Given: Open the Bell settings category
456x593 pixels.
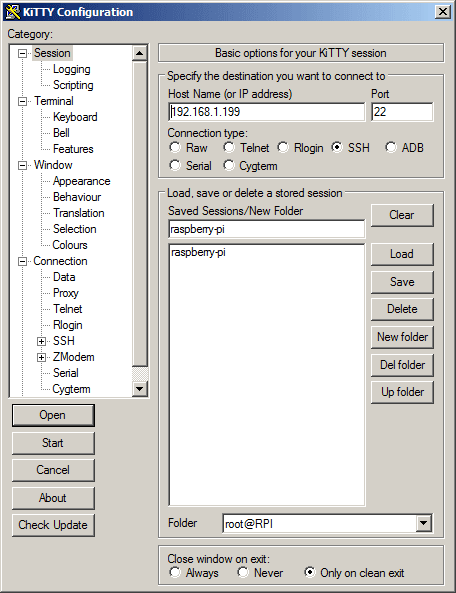Looking at the screenshot, I should [x=61, y=133].
